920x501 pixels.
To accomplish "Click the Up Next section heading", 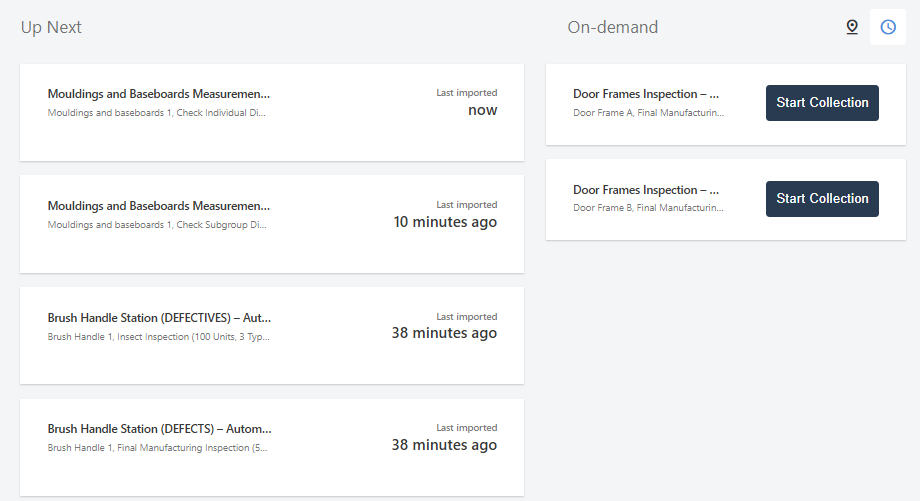I will [x=51, y=28].
